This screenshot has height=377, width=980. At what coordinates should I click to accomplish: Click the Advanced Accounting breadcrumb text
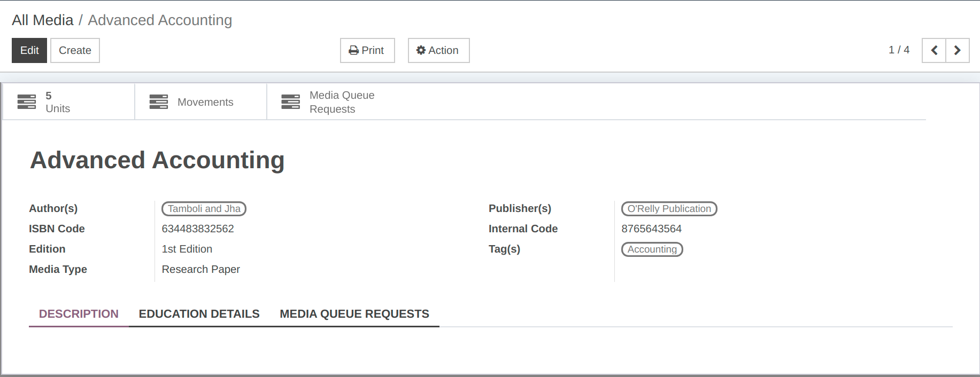[x=160, y=20]
